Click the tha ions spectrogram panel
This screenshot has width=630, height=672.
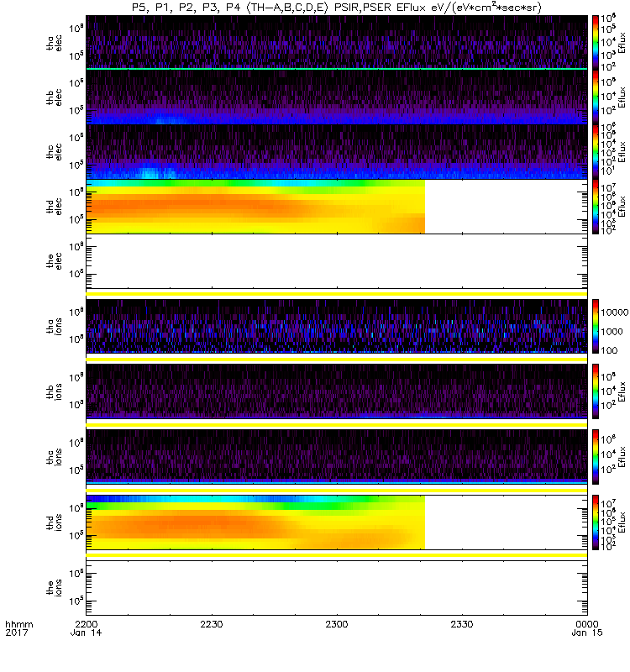337,327
